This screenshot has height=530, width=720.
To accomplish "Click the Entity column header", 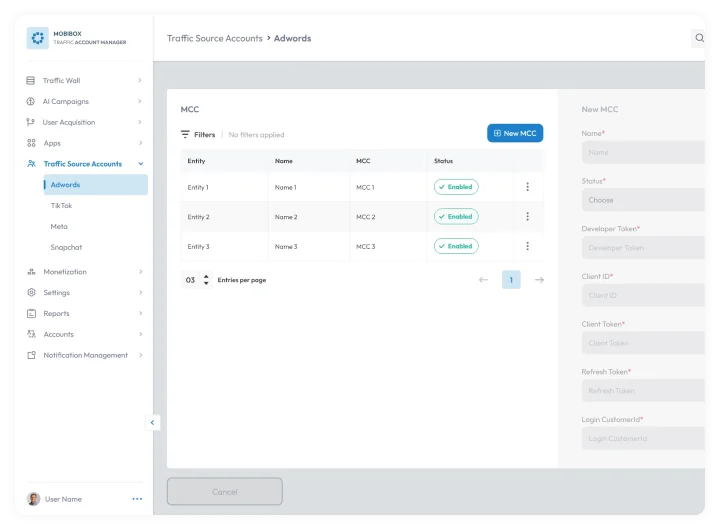I will (x=196, y=161).
